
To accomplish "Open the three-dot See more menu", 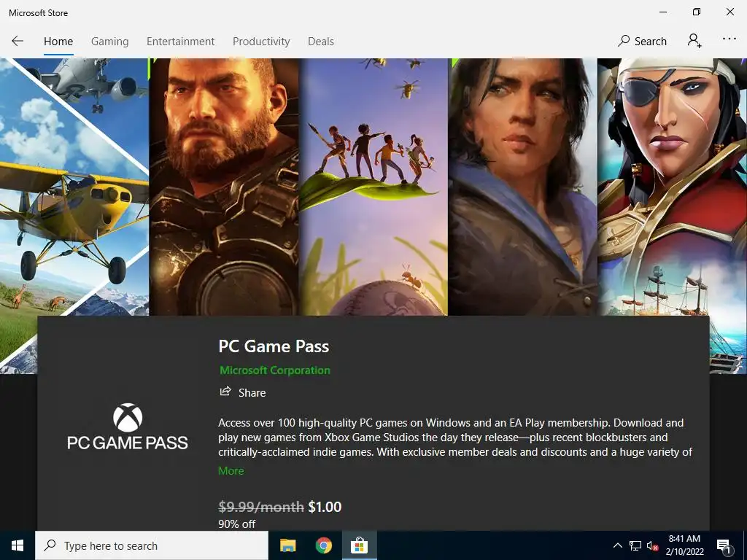I will point(729,39).
